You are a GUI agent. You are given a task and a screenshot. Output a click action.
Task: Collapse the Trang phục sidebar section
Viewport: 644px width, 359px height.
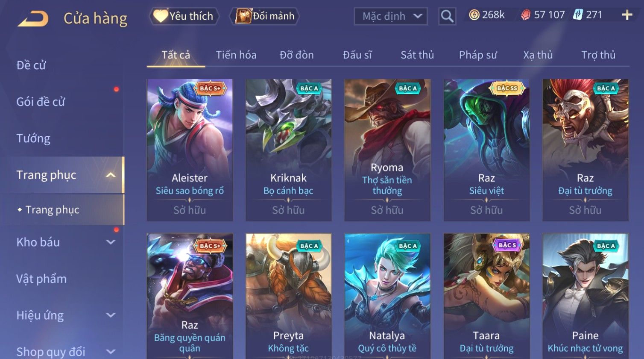tap(111, 175)
